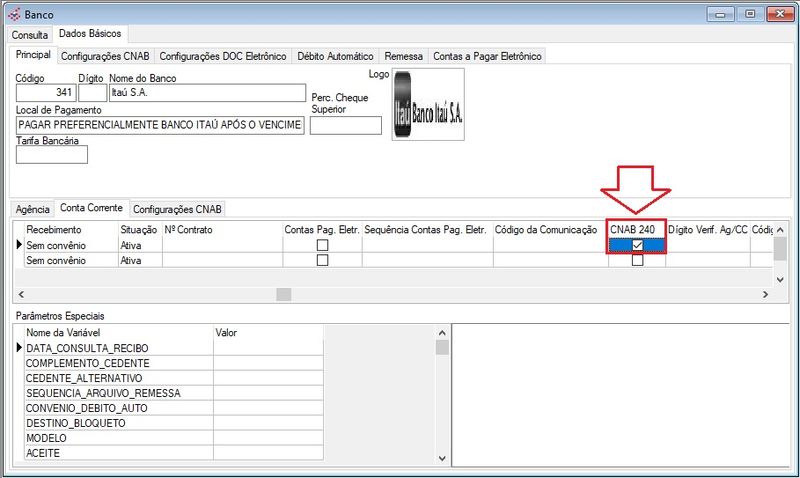This screenshot has height=478, width=800.
Task: Select the DESTINO_BLOQUETO parameter row
Action: (118, 423)
